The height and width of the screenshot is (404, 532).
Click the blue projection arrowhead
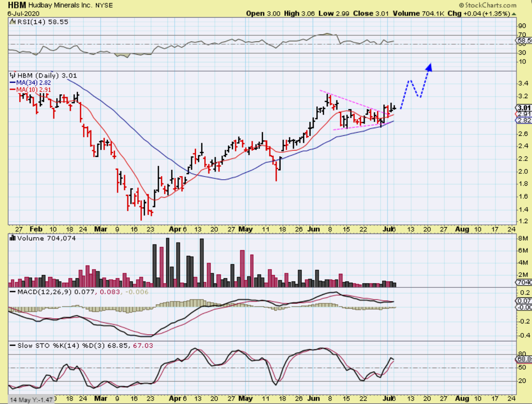(x=429, y=67)
